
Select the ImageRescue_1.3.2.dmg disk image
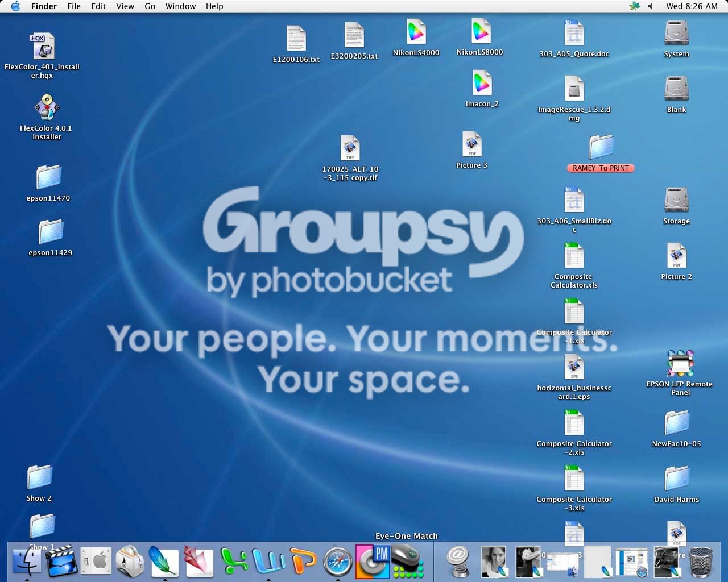574,89
